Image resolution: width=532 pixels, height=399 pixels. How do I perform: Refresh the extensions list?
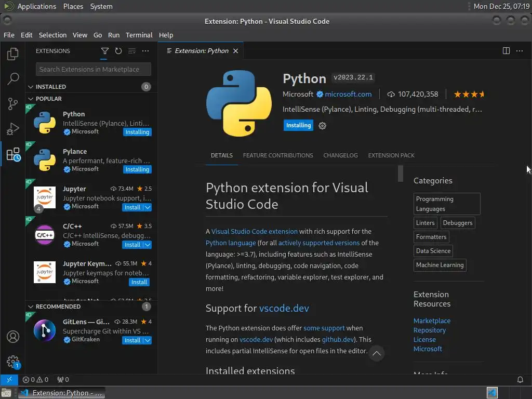click(x=118, y=51)
